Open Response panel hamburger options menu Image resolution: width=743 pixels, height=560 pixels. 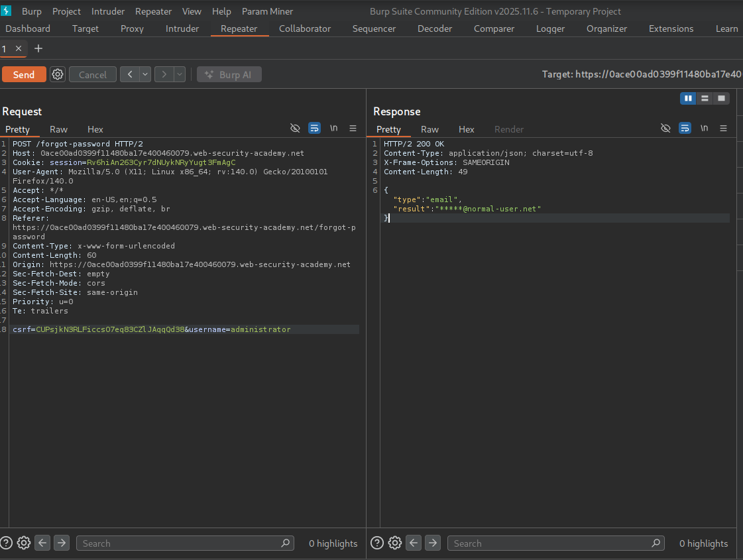(x=723, y=129)
